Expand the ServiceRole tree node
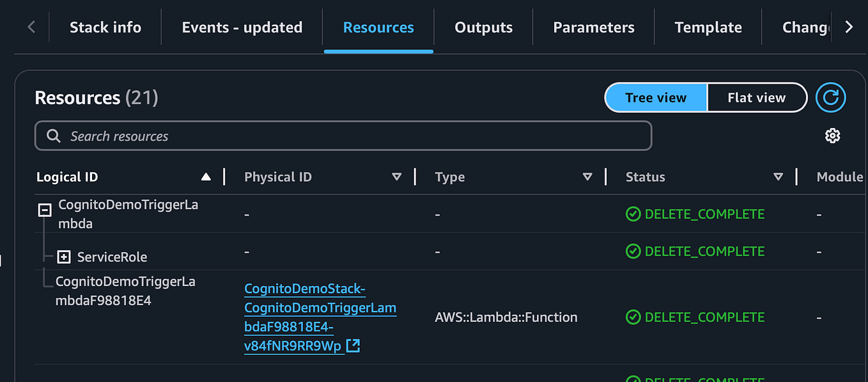 [x=63, y=257]
